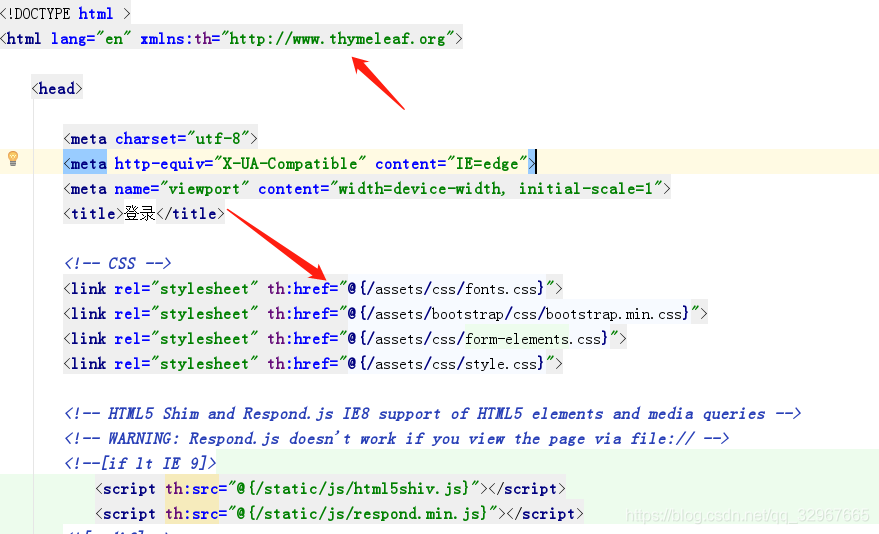Click the CSS comment line
879x534 pixels.
pos(117,264)
